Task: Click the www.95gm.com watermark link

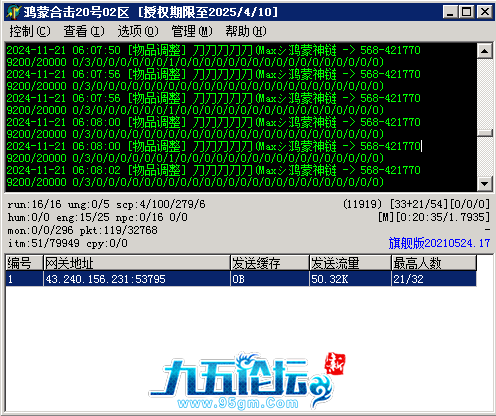Action: click(238, 403)
